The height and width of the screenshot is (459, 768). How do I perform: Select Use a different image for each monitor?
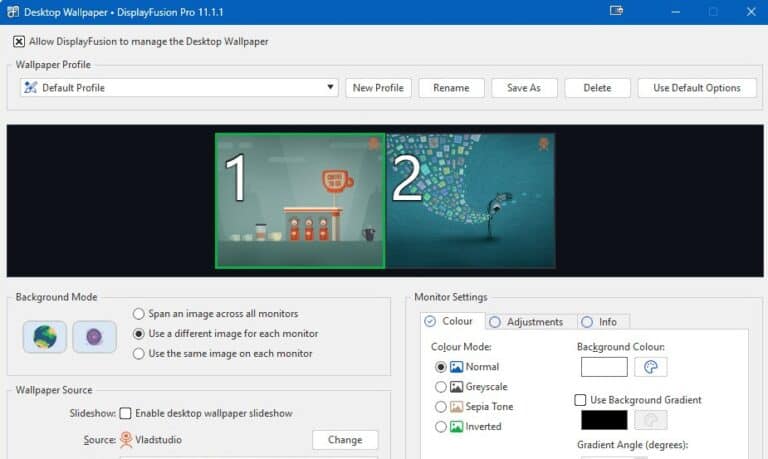[x=139, y=334]
